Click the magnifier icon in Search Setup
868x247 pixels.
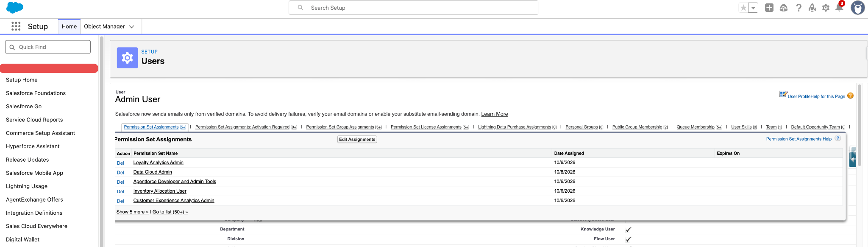pyautogui.click(x=300, y=8)
